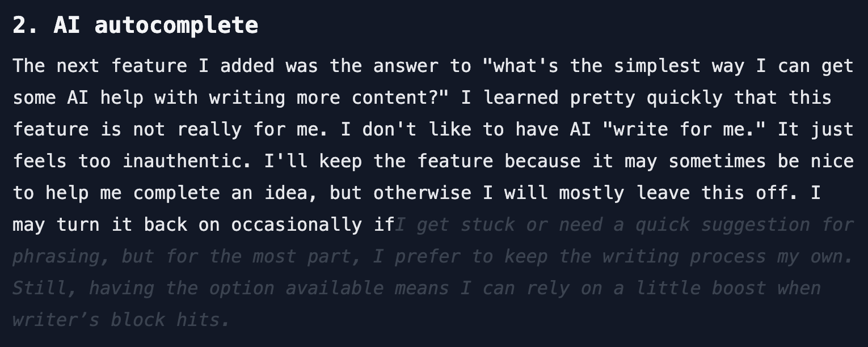The image size is (868, 347).
Task: Click the '2. AI autocomplete' heading
Action: pos(135,26)
